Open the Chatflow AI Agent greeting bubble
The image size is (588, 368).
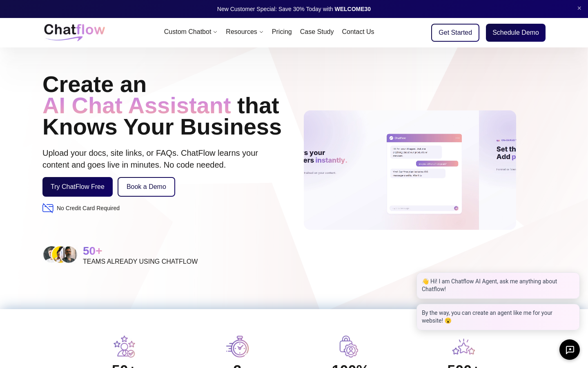pyautogui.click(x=498, y=285)
